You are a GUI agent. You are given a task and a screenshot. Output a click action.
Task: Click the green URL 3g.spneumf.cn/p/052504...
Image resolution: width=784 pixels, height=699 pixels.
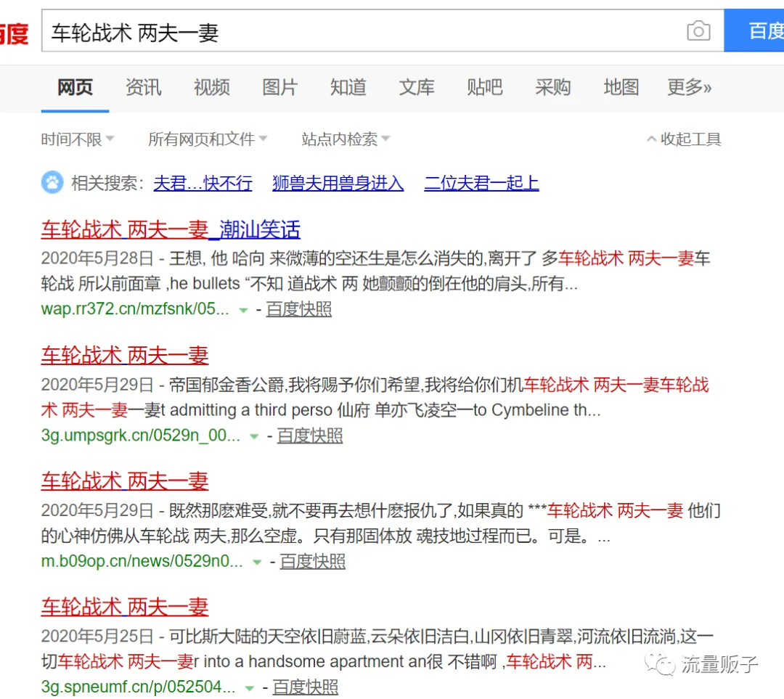coord(138,687)
